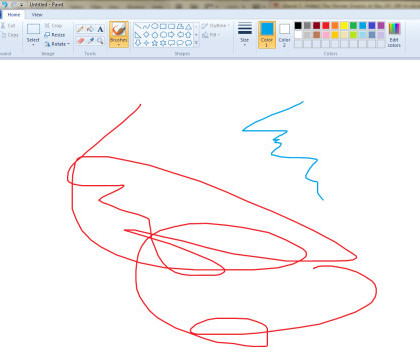420x360 pixels.
Task: Select the Pencil tool
Action: 80,29
